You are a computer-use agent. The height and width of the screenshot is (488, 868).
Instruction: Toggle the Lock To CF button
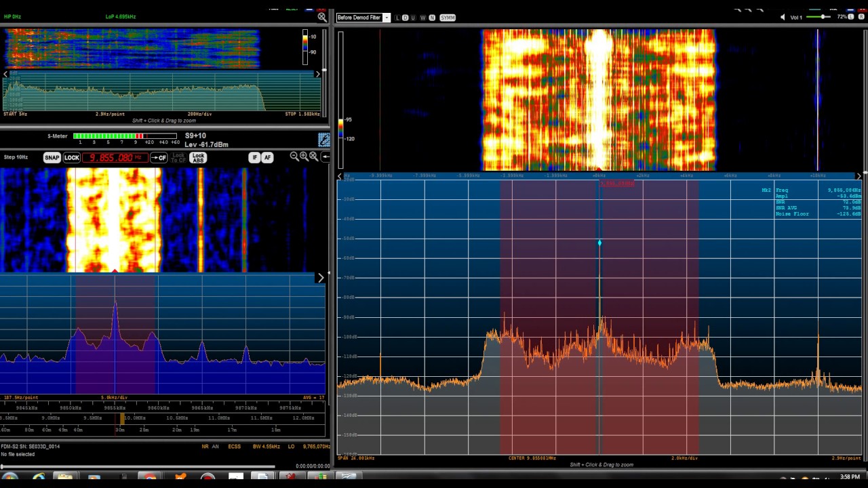pos(178,157)
